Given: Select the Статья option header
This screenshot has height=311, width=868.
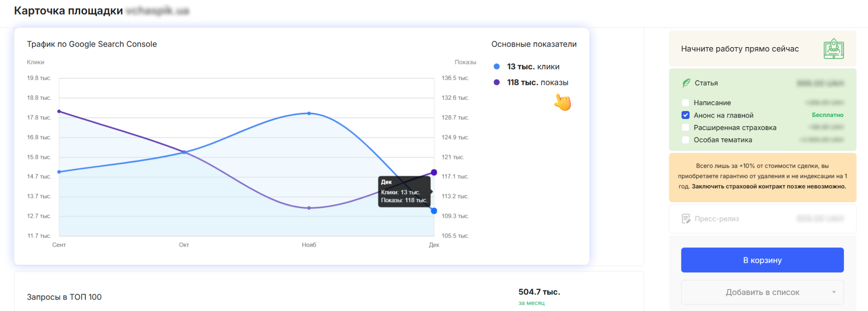Looking at the screenshot, I should [762, 83].
